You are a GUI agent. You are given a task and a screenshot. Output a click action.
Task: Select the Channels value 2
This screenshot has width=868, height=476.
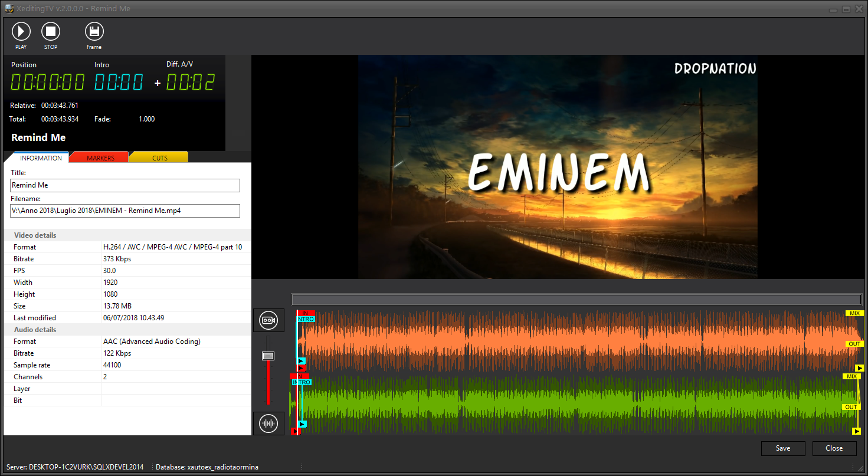click(105, 377)
